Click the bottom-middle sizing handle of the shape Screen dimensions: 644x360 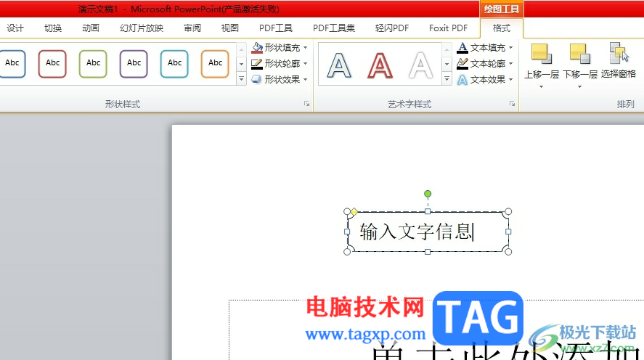click(428, 252)
